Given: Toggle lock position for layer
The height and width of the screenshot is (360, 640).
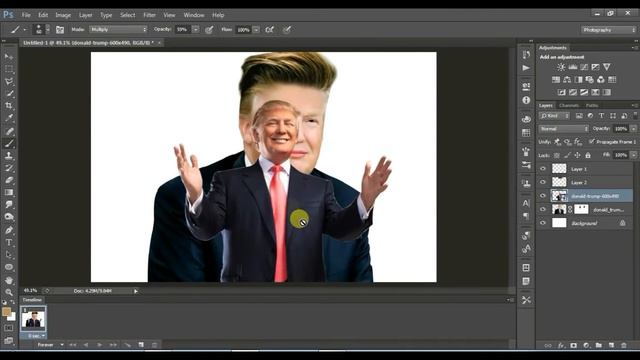Looking at the screenshot, I should (577, 156).
